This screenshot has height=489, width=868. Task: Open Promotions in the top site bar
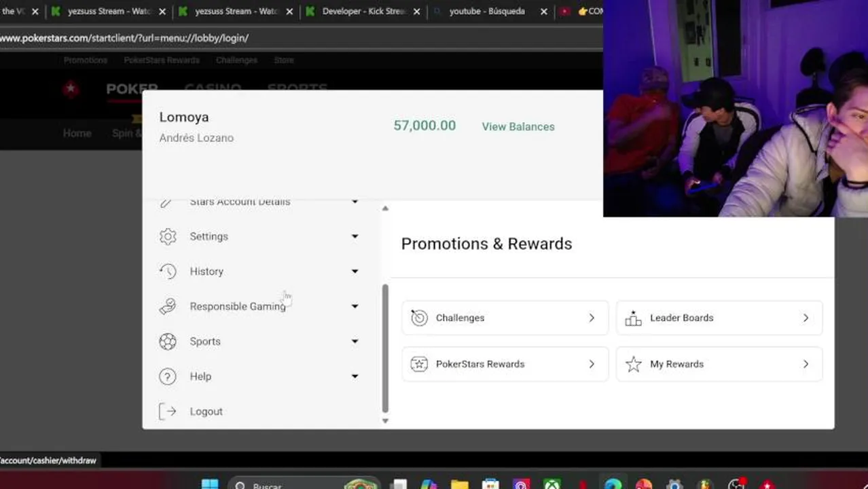(86, 60)
